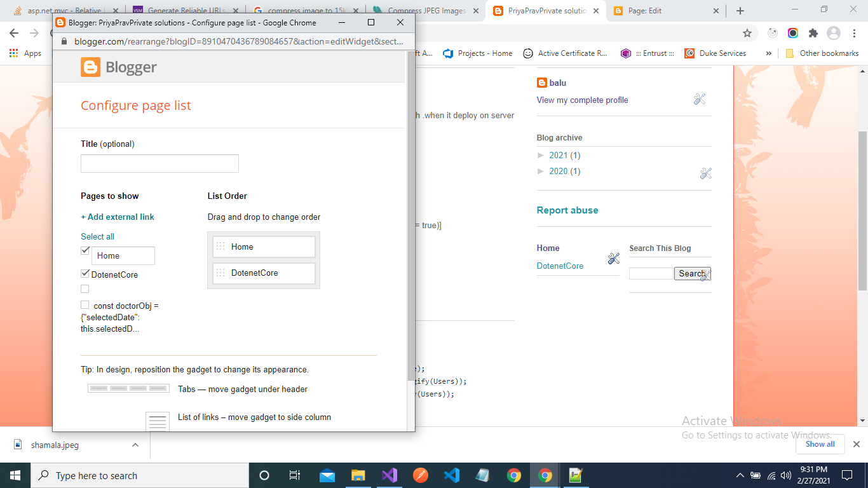
Task: Click the back arrow in main Chrome window
Action: 14,33
